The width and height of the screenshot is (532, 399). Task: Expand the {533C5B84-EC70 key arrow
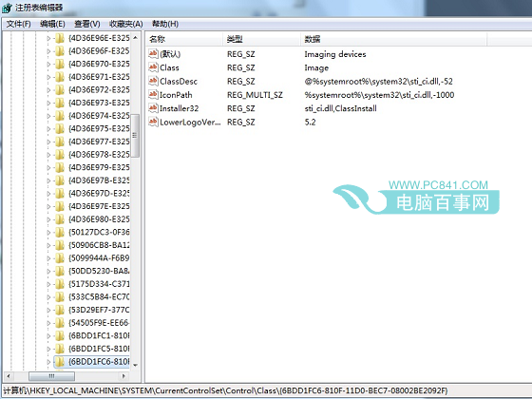click(x=48, y=297)
